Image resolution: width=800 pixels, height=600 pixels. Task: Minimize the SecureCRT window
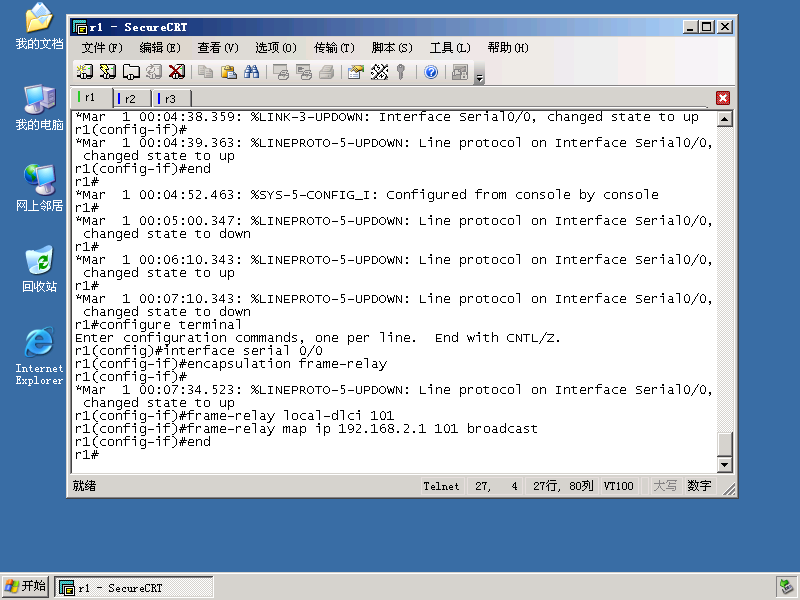coord(690,27)
